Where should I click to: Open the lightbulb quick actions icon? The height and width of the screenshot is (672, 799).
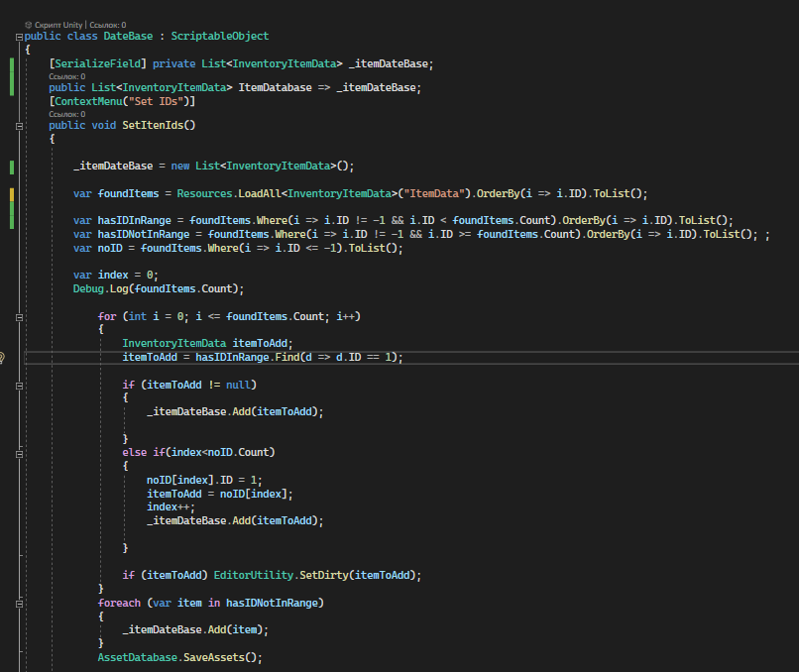click(2, 358)
